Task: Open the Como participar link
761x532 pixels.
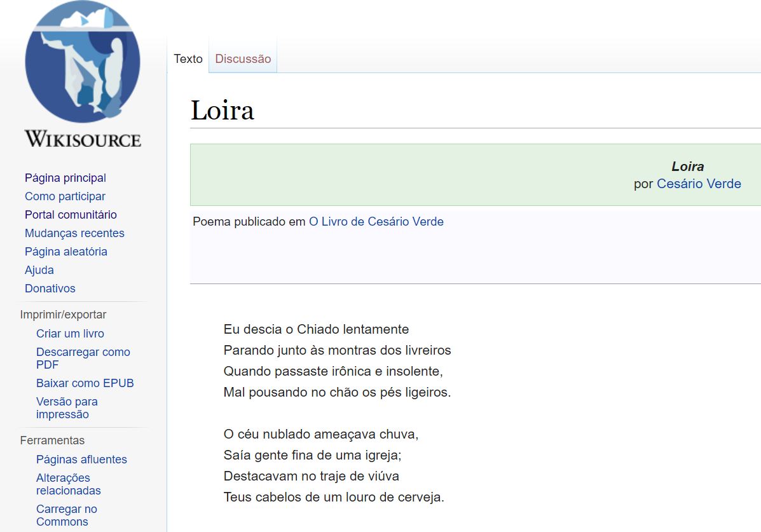Action: click(65, 196)
